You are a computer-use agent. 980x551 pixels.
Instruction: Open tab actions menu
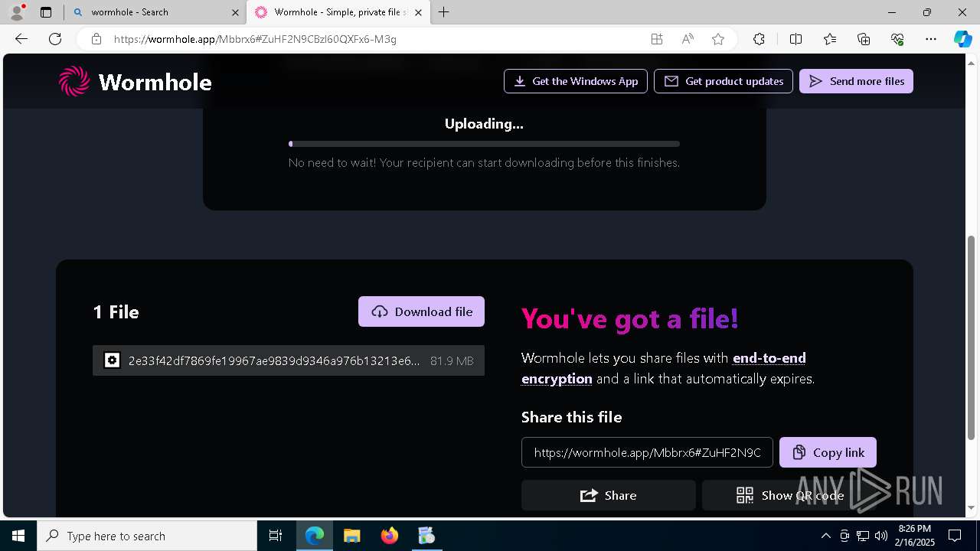(46, 12)
